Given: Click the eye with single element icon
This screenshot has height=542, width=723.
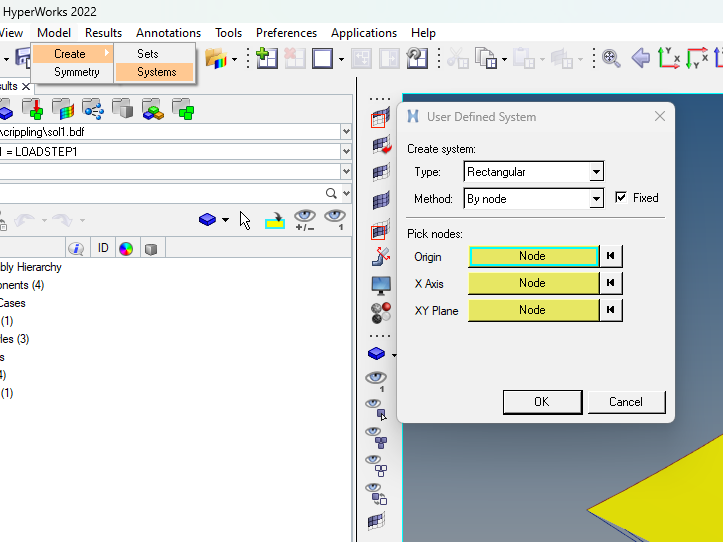Looking at the screenshot, I should 377,410.
